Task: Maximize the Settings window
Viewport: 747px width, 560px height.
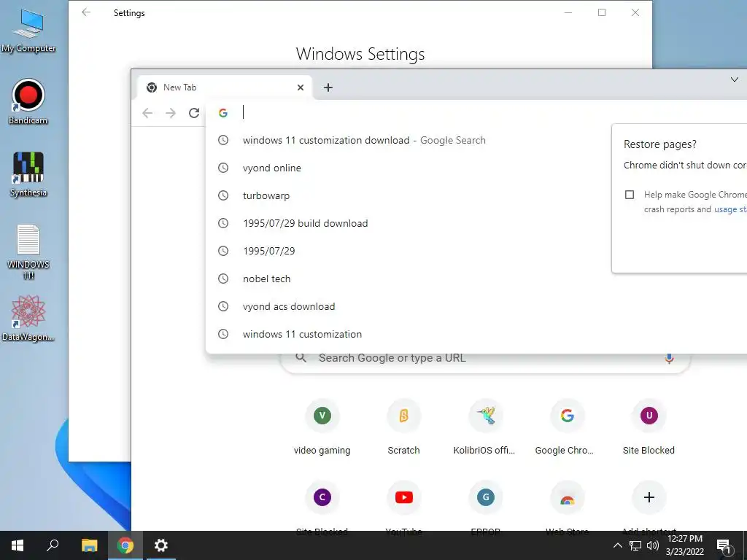Action: click(x=602, y=12)
